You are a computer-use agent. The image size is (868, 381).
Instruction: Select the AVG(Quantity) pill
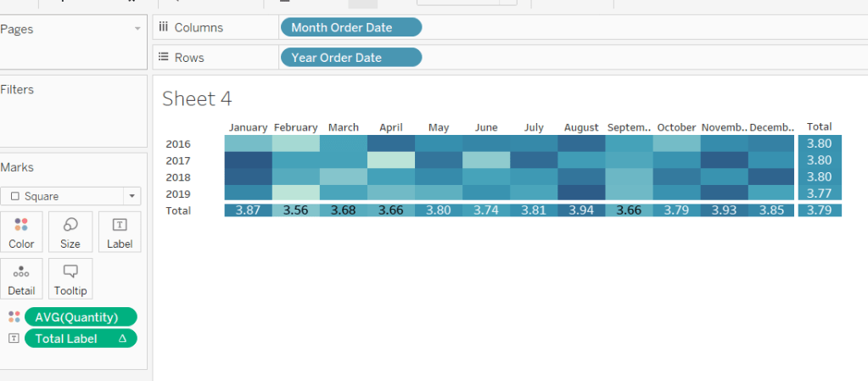pos(81,317)
